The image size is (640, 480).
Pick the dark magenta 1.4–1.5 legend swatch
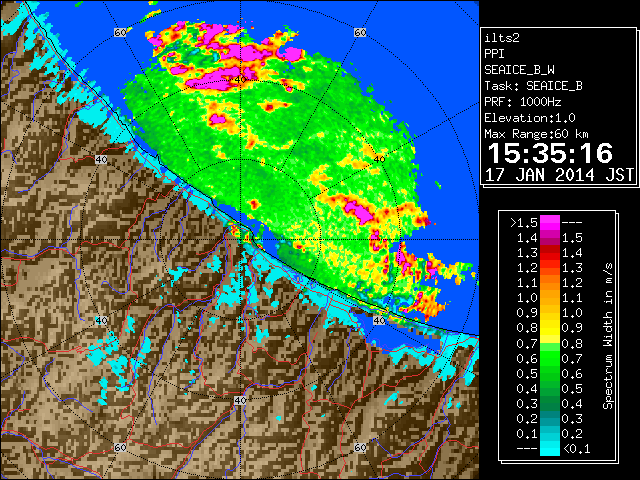(x=550, y=238)
